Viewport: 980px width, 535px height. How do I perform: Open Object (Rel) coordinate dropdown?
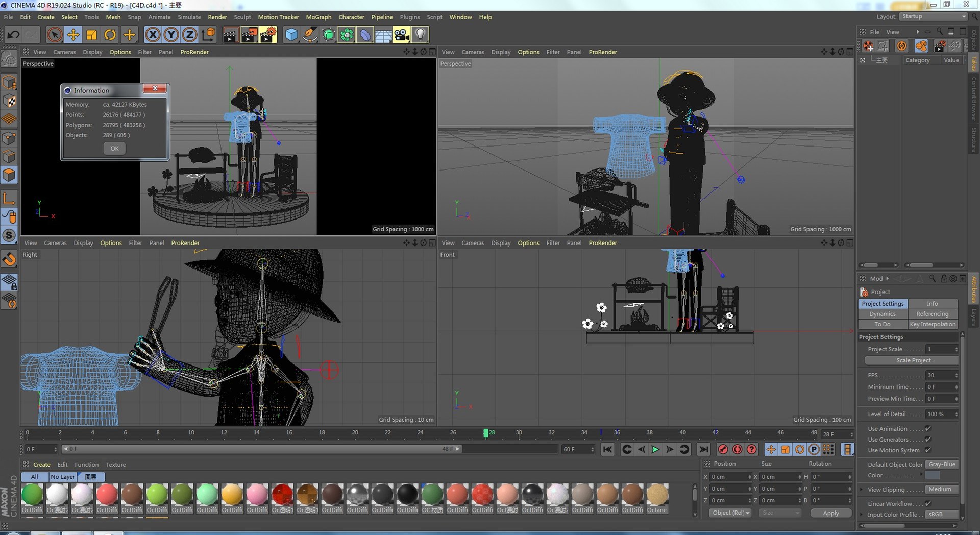tap(730, 513)
